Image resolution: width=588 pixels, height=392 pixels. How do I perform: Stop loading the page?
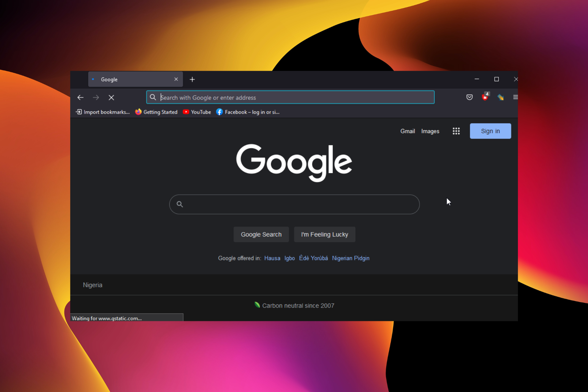tap(111, 97)
